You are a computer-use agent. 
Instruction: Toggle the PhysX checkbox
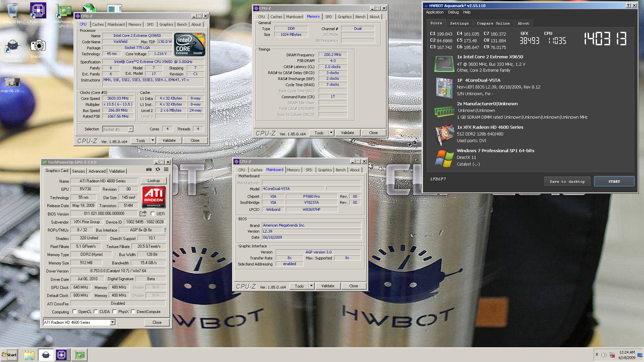pyautogui.click(x=114, y=311)
